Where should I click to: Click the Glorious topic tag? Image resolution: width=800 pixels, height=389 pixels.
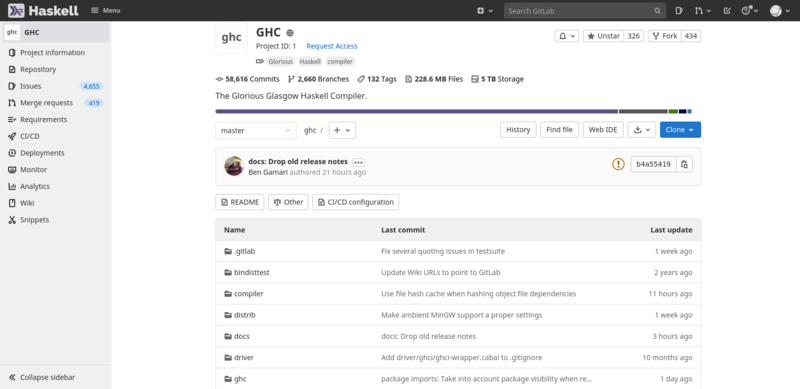(281, 61)
